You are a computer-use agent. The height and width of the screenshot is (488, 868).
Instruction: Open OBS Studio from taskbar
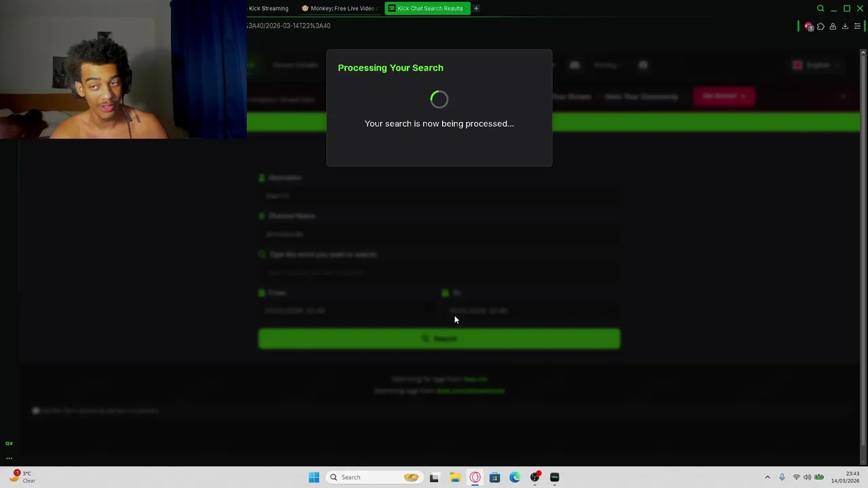[535, 477]
